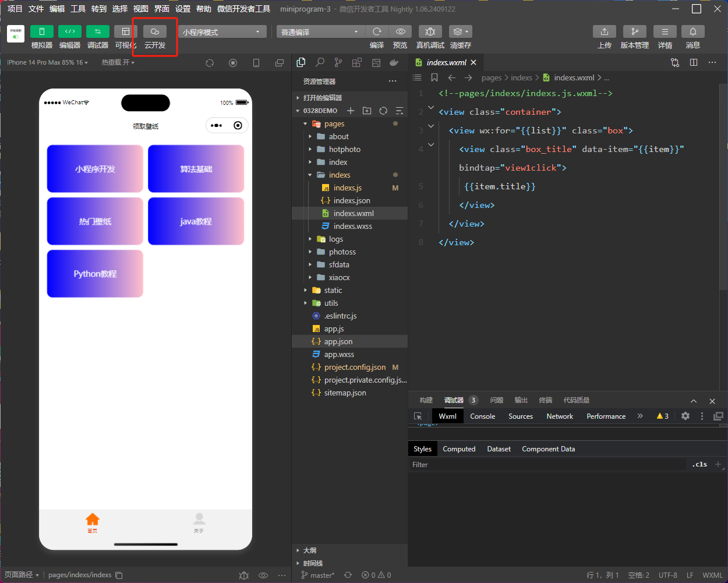Open the search icon in sidebar

[x=320, y=62]
